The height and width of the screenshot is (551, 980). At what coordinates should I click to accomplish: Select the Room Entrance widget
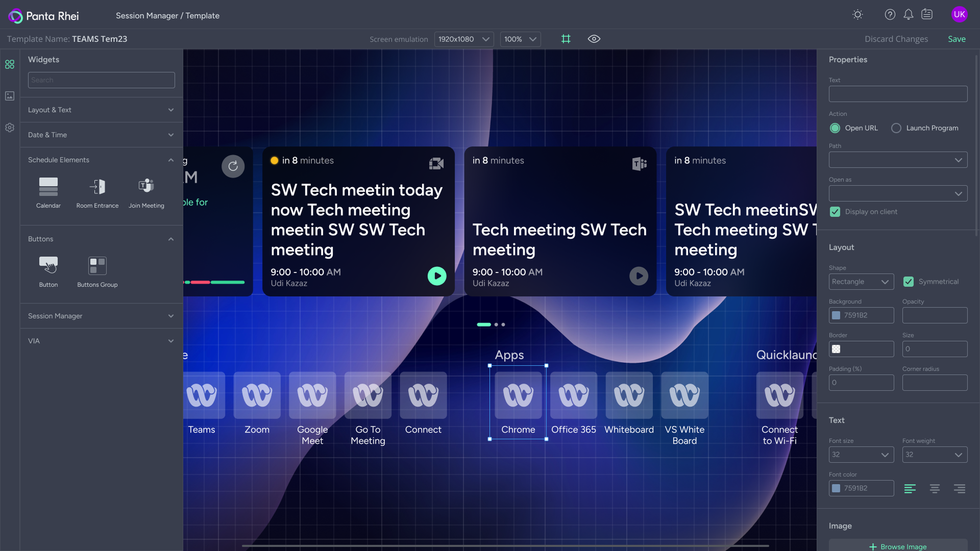tap(97, 193)
